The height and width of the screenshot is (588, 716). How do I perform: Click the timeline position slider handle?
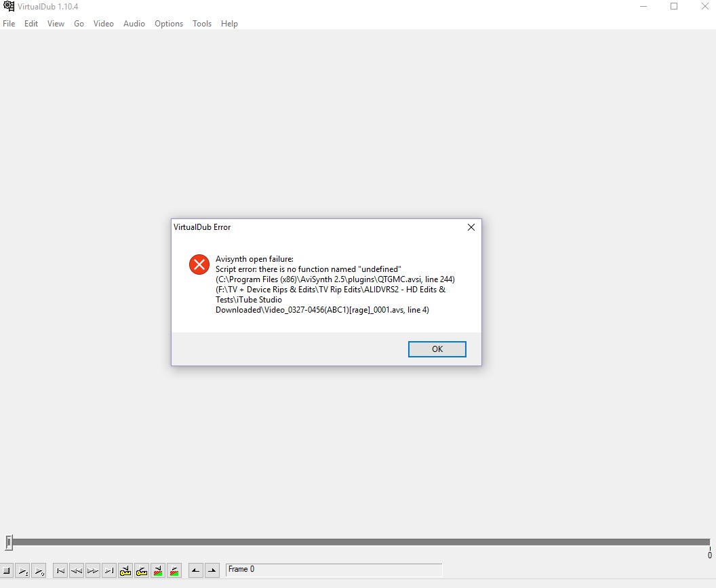coord(9,543)
